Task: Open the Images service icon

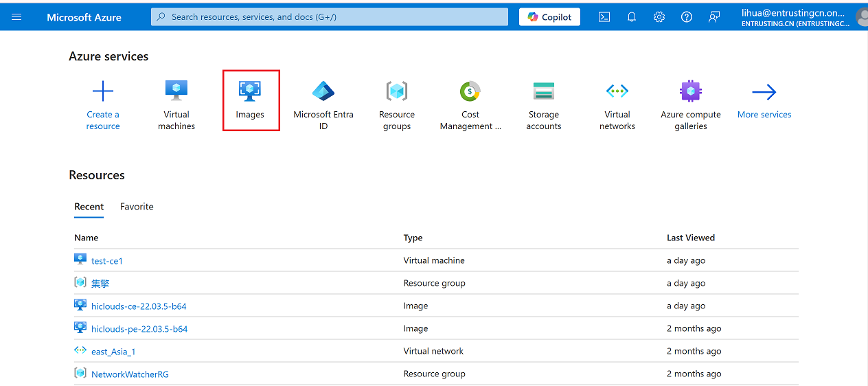Action: coord(250,91)
